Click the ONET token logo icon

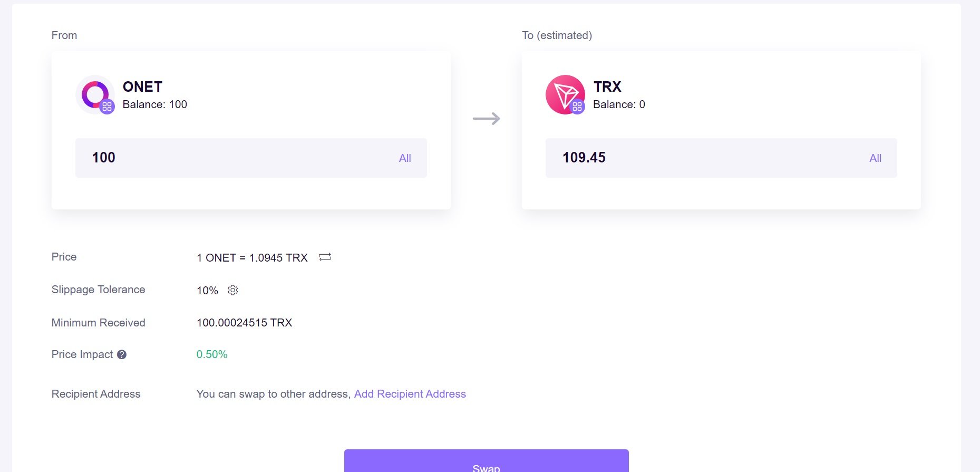point(95,94)
